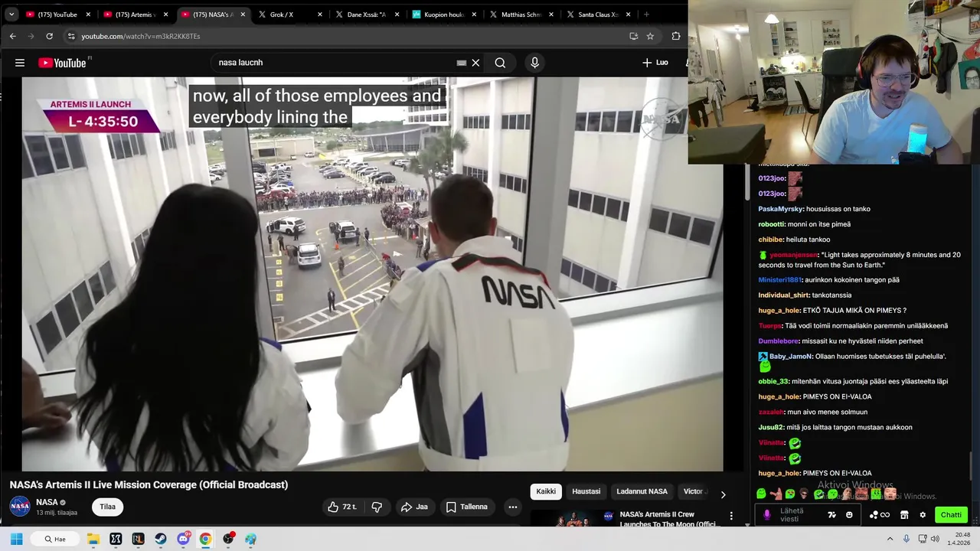980x551 pixels.
Task: Send message with the green Chatti button
Action: tap(951, 515)
